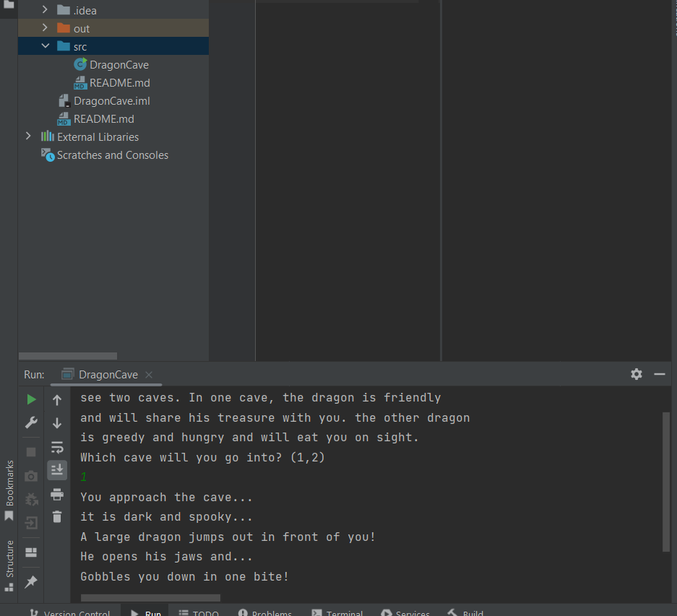Click Scratches and Consoles icon
Image resolution: width=677 pixels, height=616 pixels.
click(48, 155)
